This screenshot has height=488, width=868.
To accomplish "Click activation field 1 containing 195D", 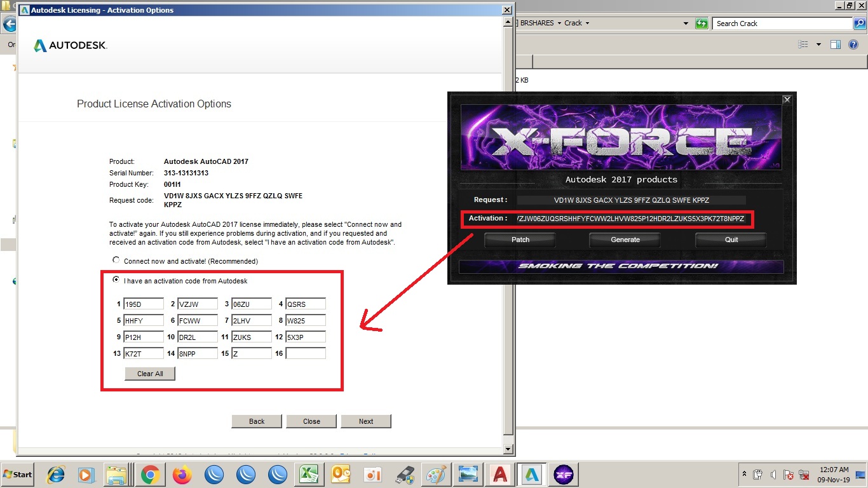I will click(x=144, y=304).
